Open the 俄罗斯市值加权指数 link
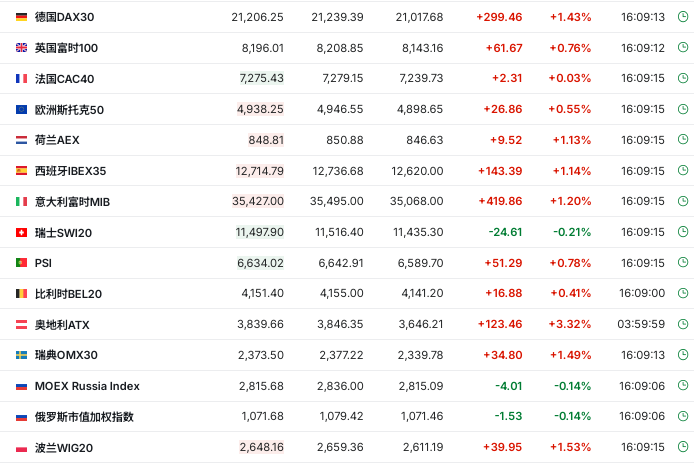This screenshot has height=464, width=699. coord(84,417)
